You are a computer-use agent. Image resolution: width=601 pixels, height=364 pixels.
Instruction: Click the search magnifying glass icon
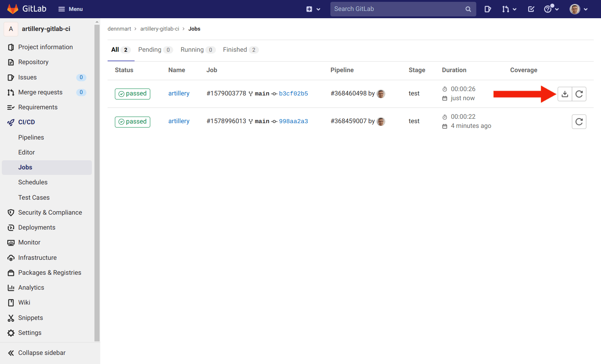[x=468, y=9]
